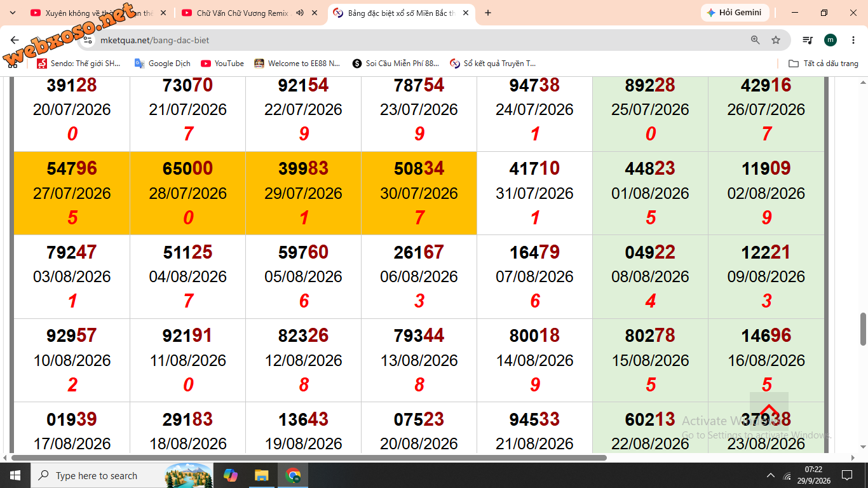The height and width of the screenshot is (488, 868).
Task: Click the result 79247
Action: click(x=72, y=252)
